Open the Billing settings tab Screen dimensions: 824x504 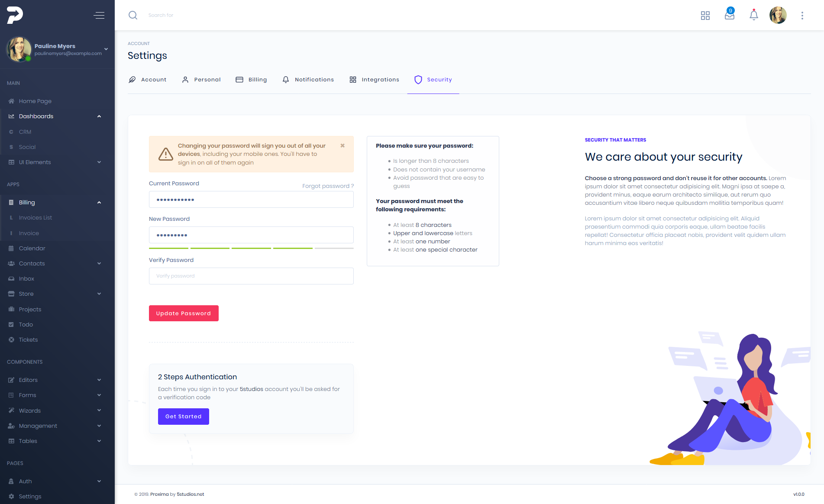click(251, 80)
